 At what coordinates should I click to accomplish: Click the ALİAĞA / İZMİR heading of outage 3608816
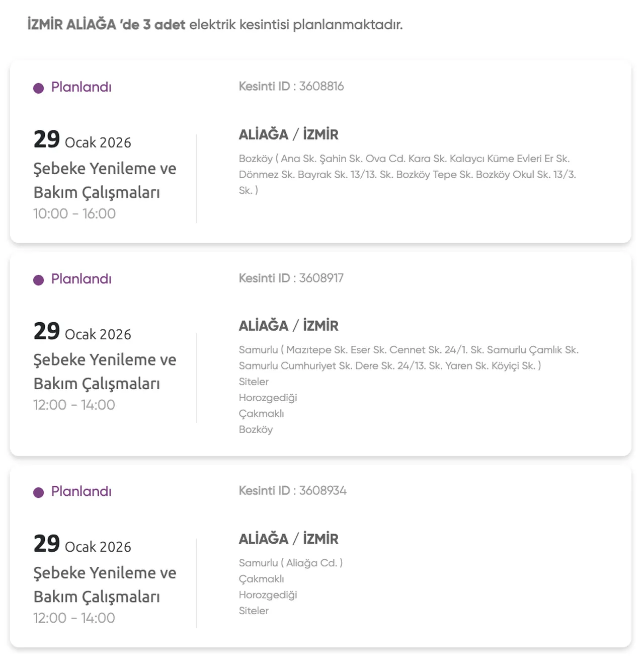(288, 134)
